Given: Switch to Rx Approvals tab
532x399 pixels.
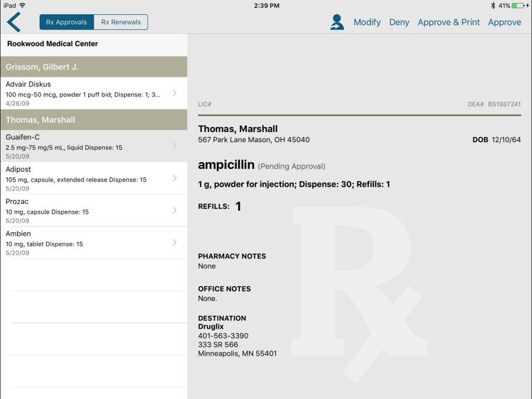Looking at the screenshot, I should pos(67,22).
